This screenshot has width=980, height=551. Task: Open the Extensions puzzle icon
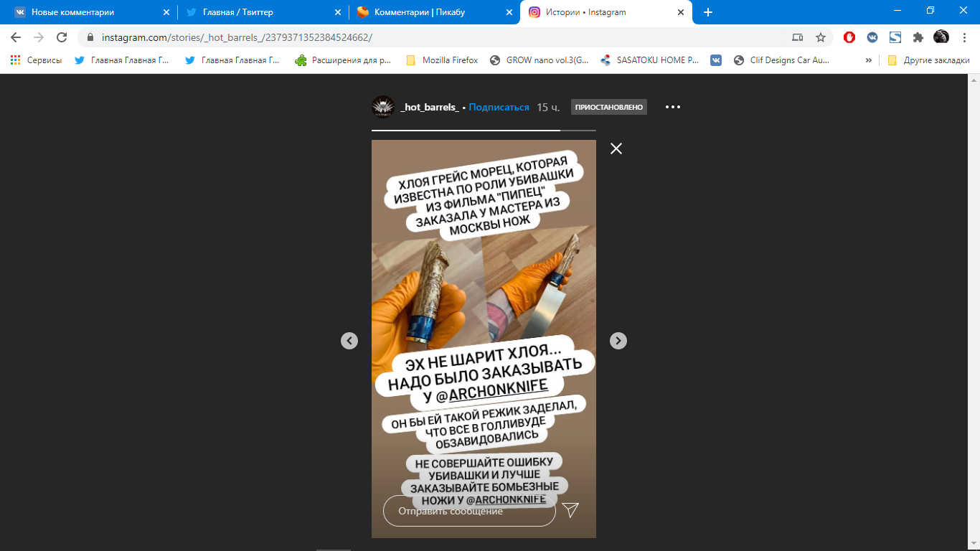click(918, 37)
